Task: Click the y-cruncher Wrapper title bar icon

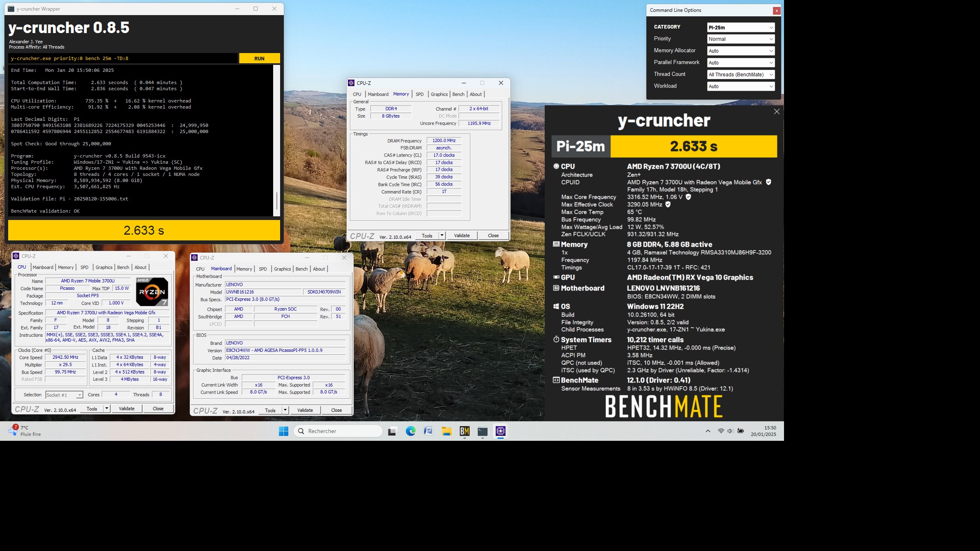Action: click(11, 9)
